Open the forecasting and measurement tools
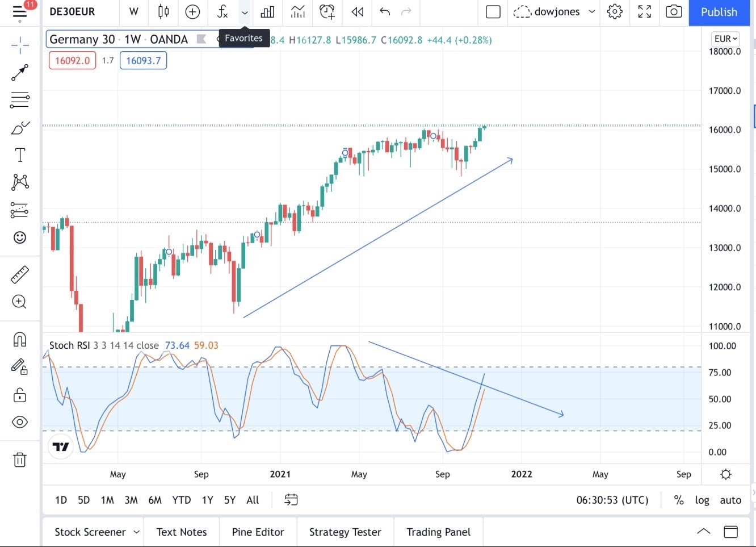The width and height of the screenshot is (756, 547). click(x=20, y=210)
